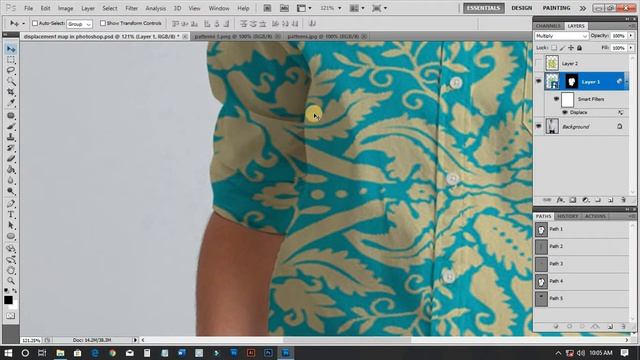The width and height of the screenshot is (640, 360).
Task: Hide the Displace filter using its eye icon
Action: [x=564, y=112]
